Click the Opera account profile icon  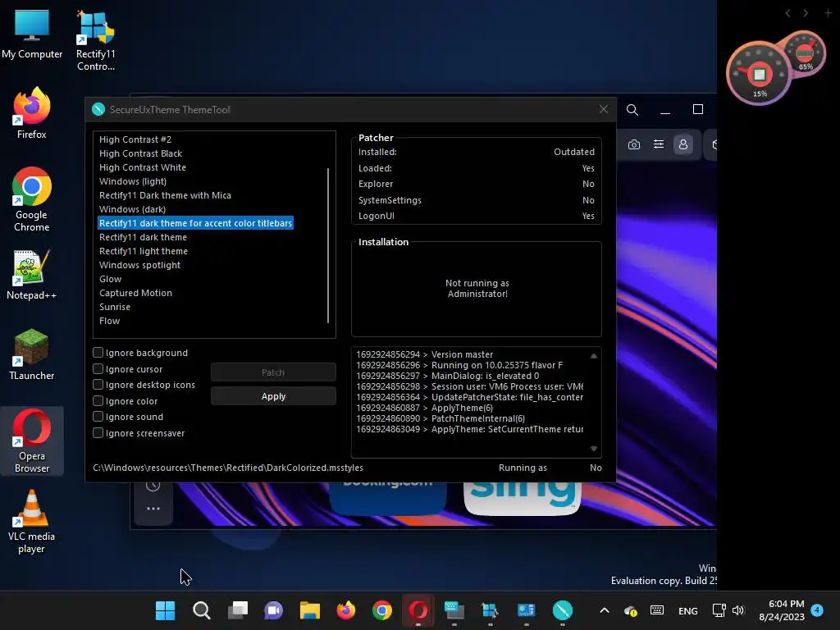[x=683, y=144]
